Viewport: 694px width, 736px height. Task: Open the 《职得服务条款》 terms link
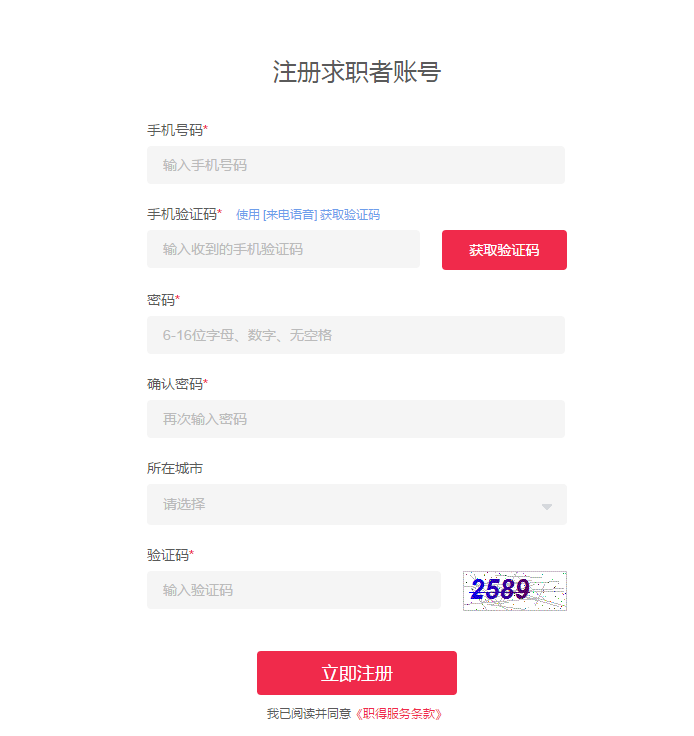click(398, 713)
